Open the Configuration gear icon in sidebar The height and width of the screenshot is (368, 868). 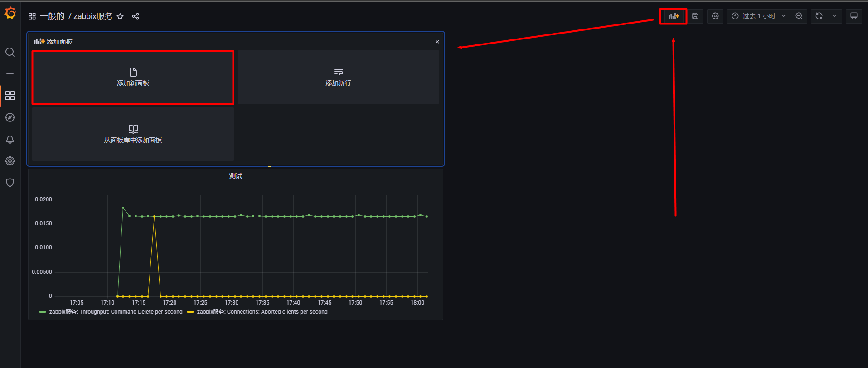pyautogui.click(x=10, y=161)
